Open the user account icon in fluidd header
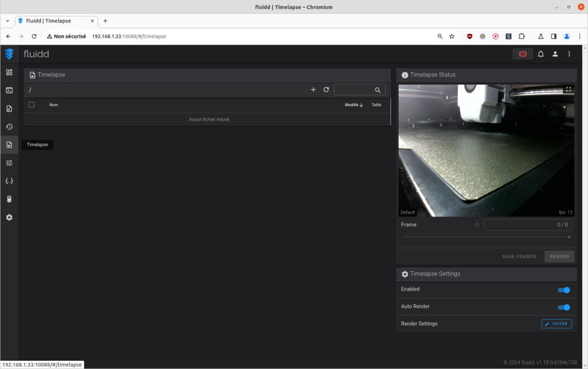 [555, 54]
